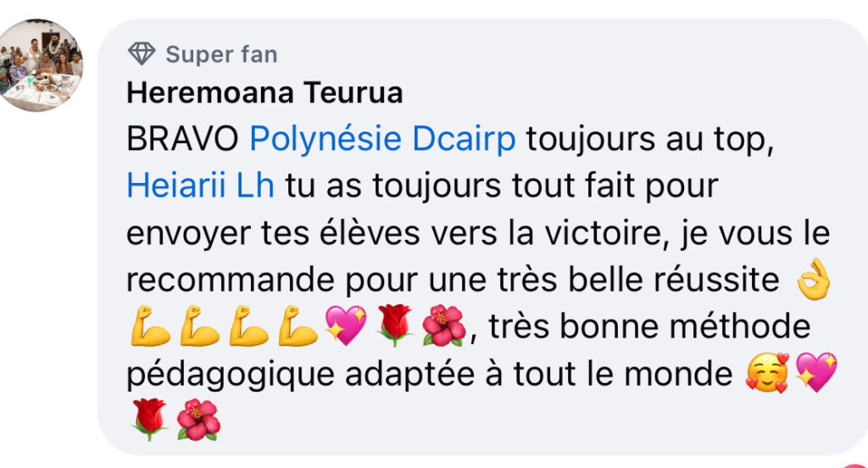
Task: Click the comment bubble text 'pédagogique adaptée'
Action: 301,375
